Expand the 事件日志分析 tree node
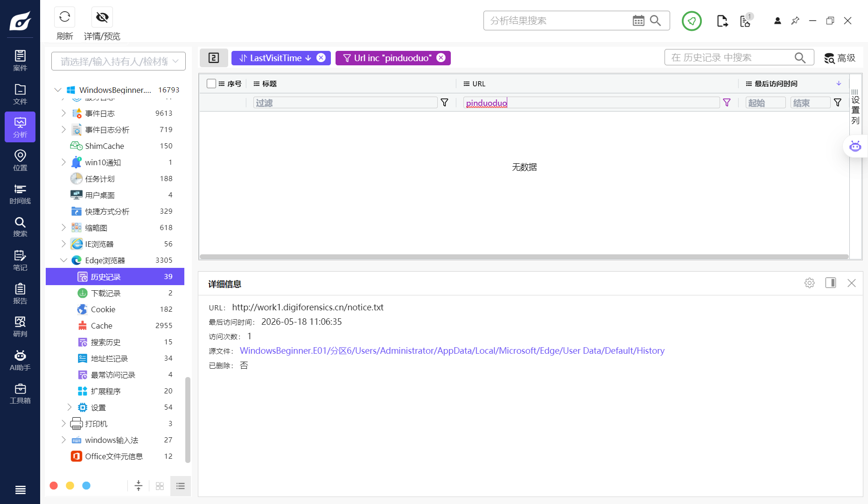 pos(63,129)
